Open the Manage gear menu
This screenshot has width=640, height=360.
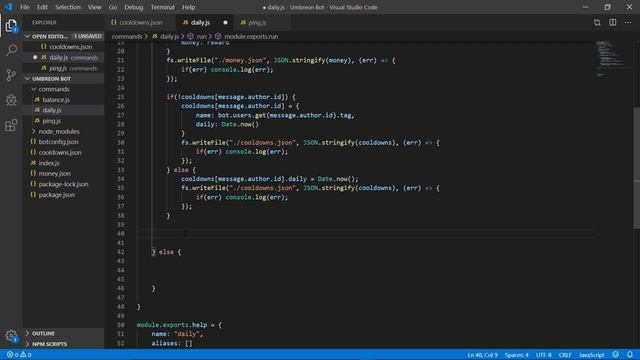coord(11,336)
